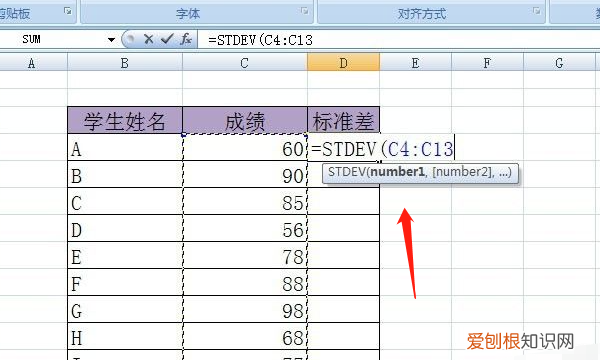The image size is (600, 360).
Task: Click the score cell with 78
Action: point(245,256)
